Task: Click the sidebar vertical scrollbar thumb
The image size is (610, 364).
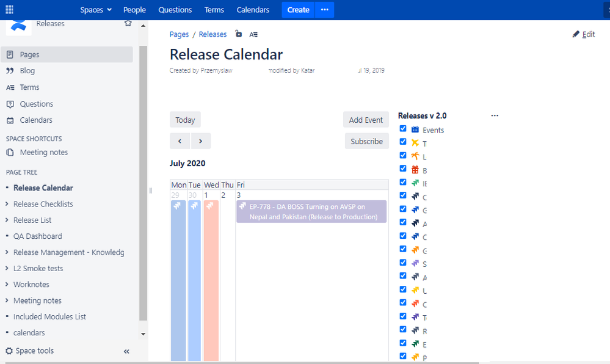Action: click(143, 183)
